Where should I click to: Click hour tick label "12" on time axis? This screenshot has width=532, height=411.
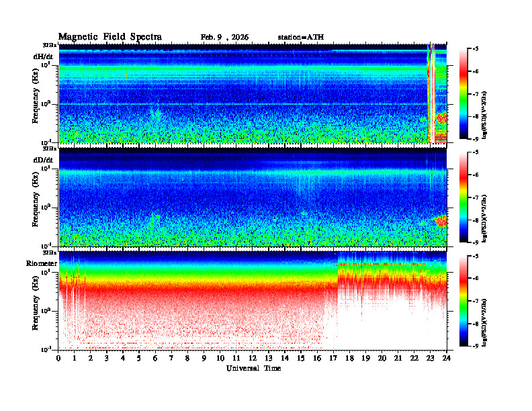point(253,359)
